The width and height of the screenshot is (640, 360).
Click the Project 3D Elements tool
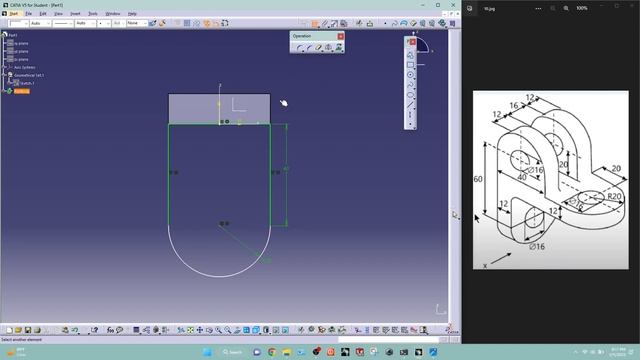[338, 48]
